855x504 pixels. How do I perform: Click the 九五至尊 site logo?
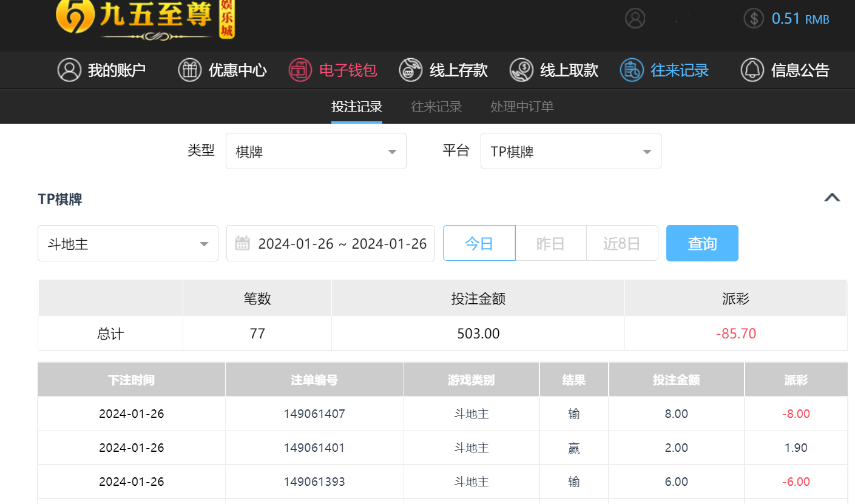[x=144, y=19]
